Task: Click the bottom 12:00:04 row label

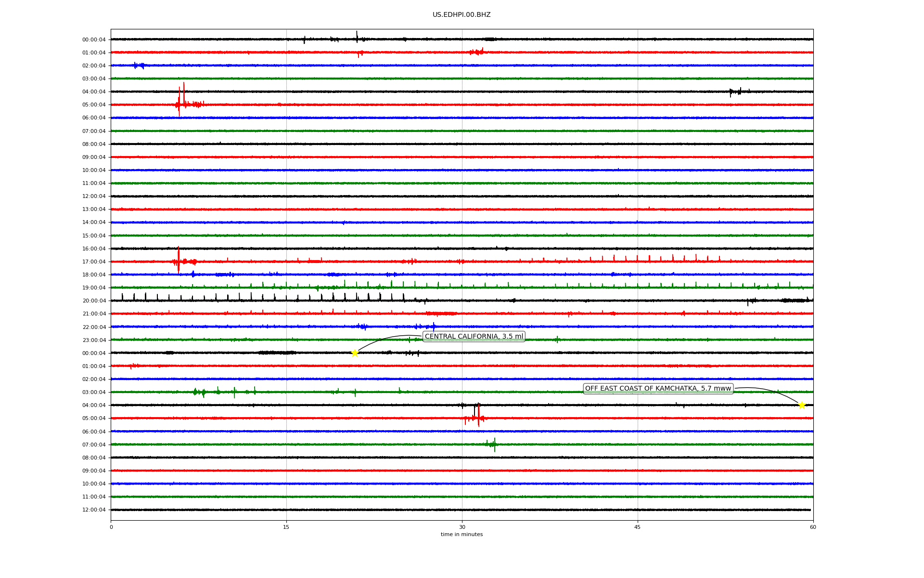Action: click(94, 510)
